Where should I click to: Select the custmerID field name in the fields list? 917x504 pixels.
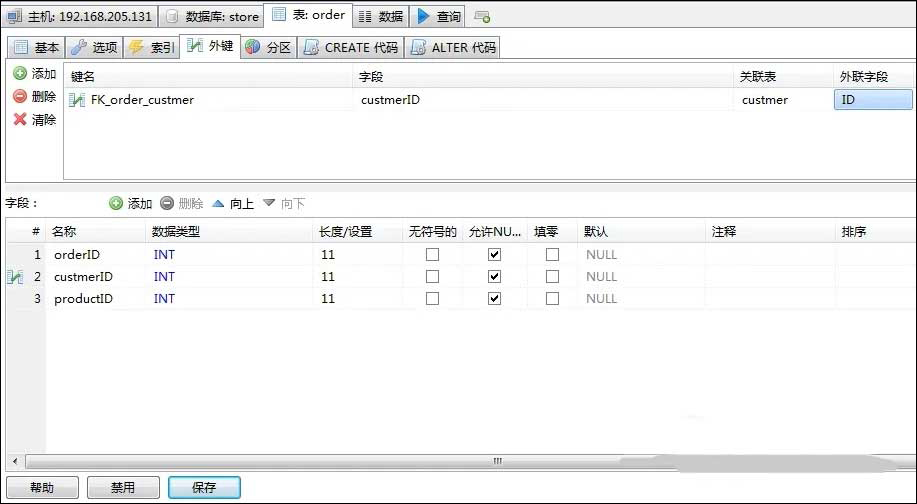(x=83, y=277)
